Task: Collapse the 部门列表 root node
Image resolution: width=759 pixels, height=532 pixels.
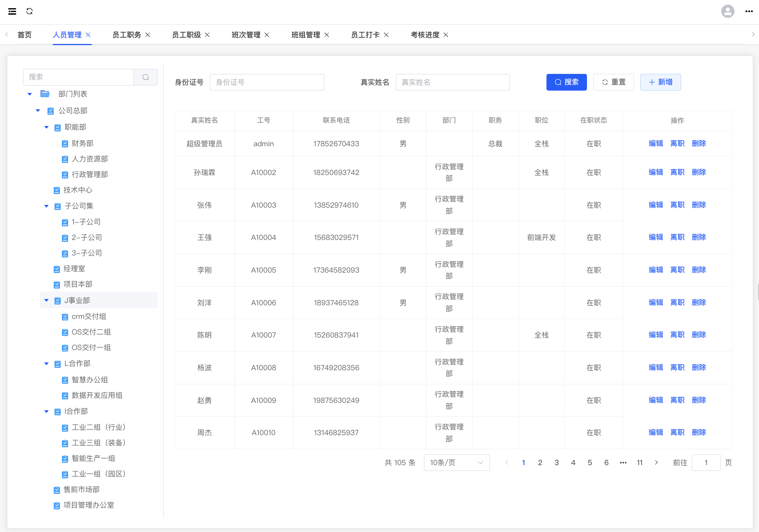Action: pyautogui.click(x=30, y=94)
